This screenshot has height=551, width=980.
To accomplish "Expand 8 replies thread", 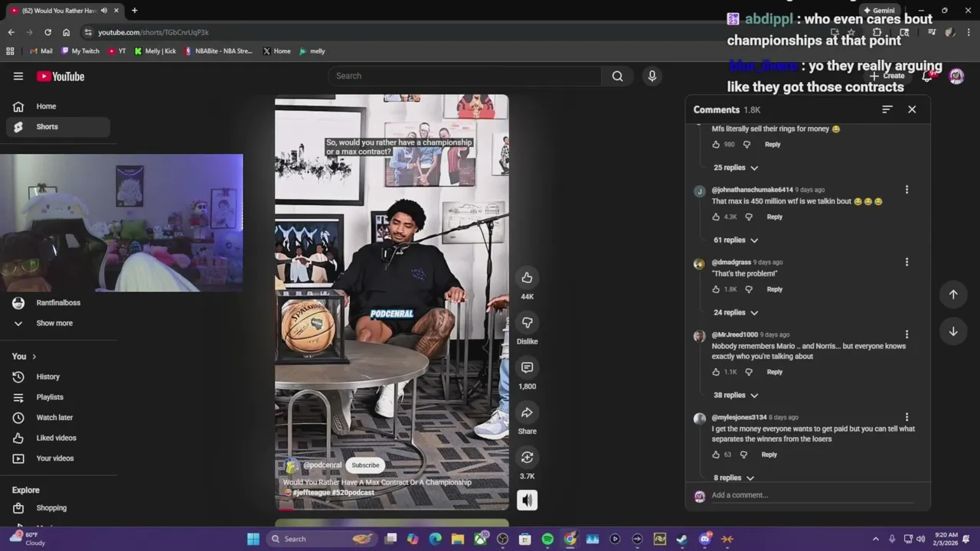I will click(x=733, y=478).
